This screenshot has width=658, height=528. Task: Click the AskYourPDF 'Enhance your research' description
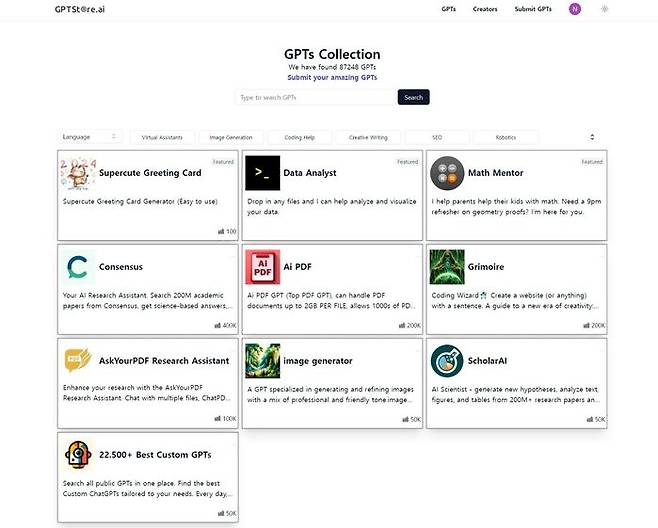(146, 393)
